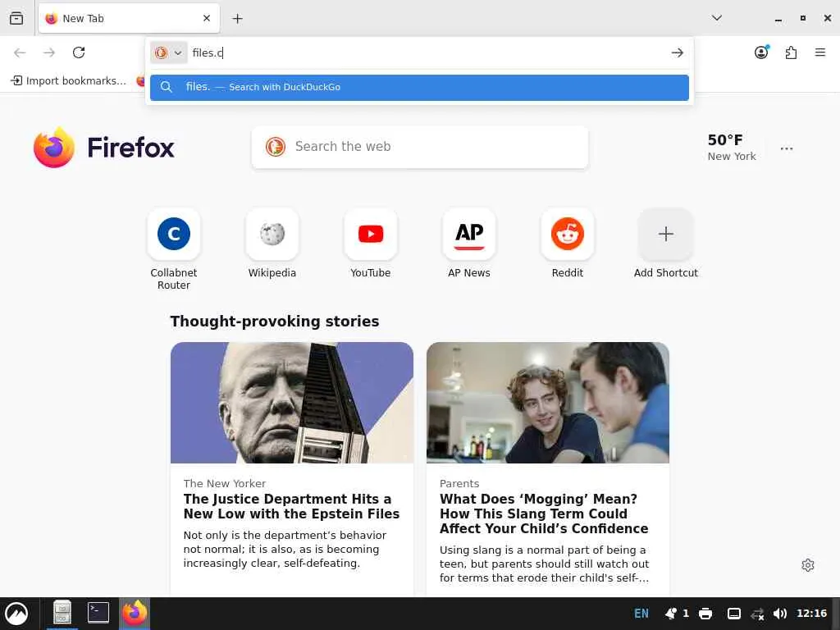Click the DuckDuckGo icon in page search box

(x=276, y=147)
